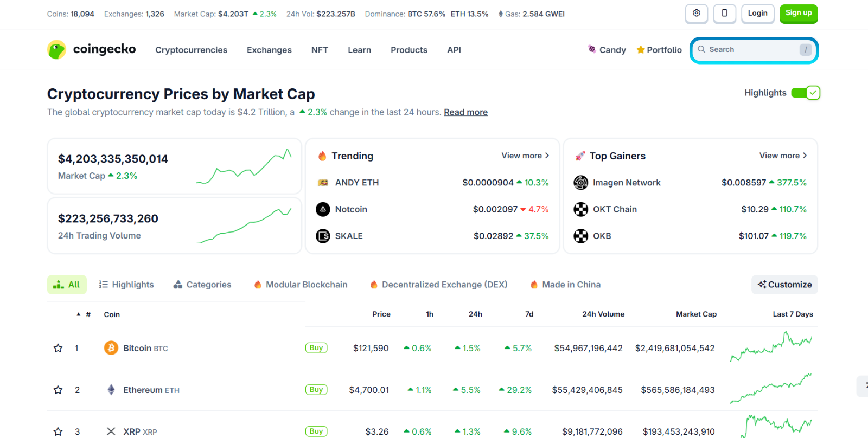Open the Learn menu
The image size is (868, 438).
(360, 50)
